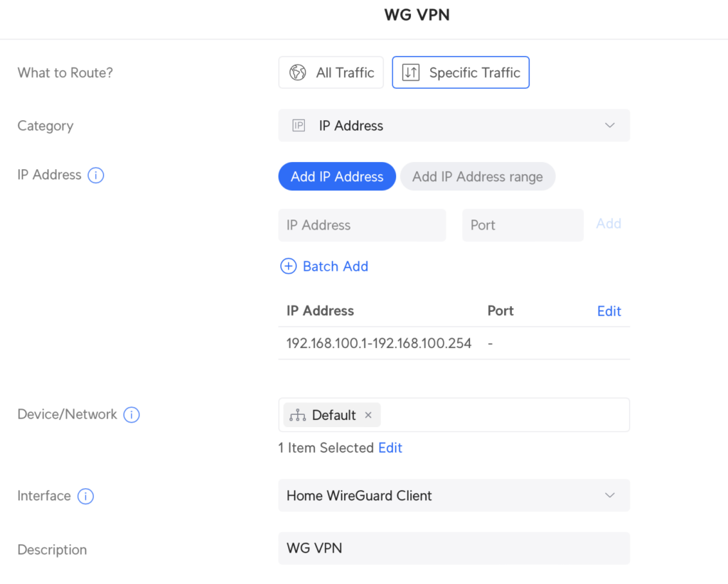Click the info icon beside Device/Network
Viewport: 728px width, 584px height.
(x=131, y=415)
